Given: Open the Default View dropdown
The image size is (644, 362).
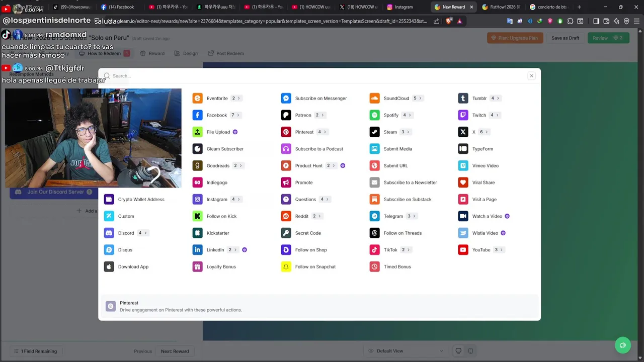Looking at the screenshot, I should pos(406,351).
